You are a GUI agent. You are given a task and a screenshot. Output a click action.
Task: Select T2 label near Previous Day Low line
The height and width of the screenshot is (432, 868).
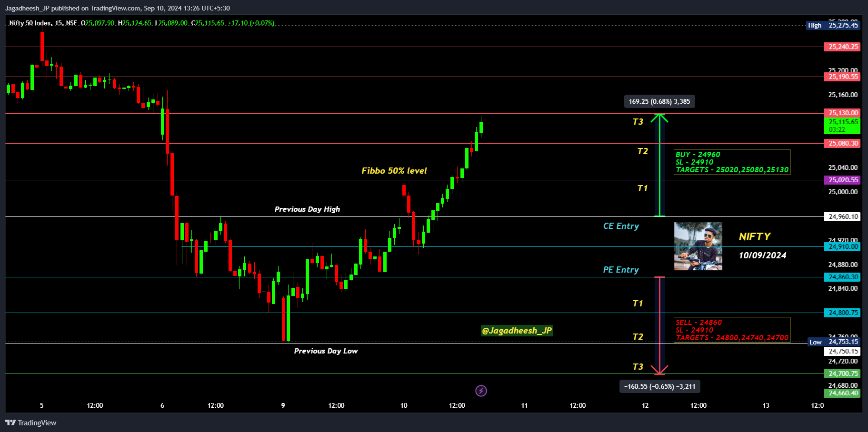[x=638, y=337]
